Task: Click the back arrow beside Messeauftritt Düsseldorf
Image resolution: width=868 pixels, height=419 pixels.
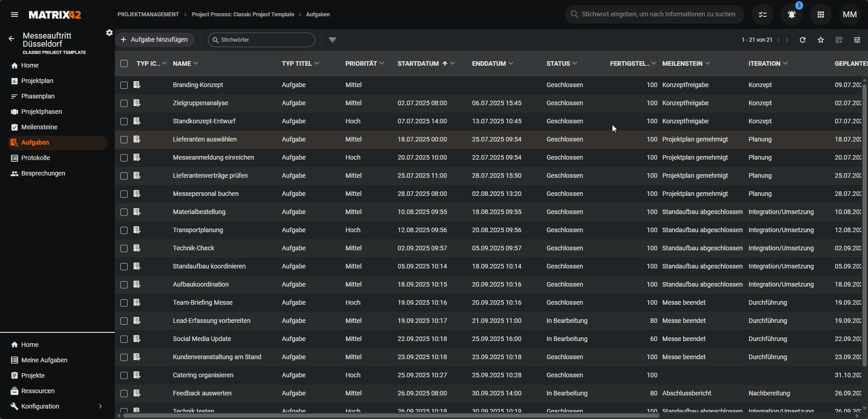Action: coord(11,39)
